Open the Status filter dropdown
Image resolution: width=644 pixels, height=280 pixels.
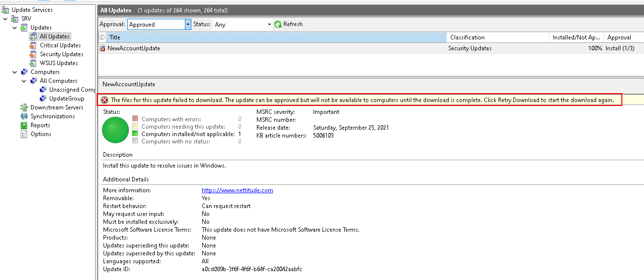coord(269,24)
